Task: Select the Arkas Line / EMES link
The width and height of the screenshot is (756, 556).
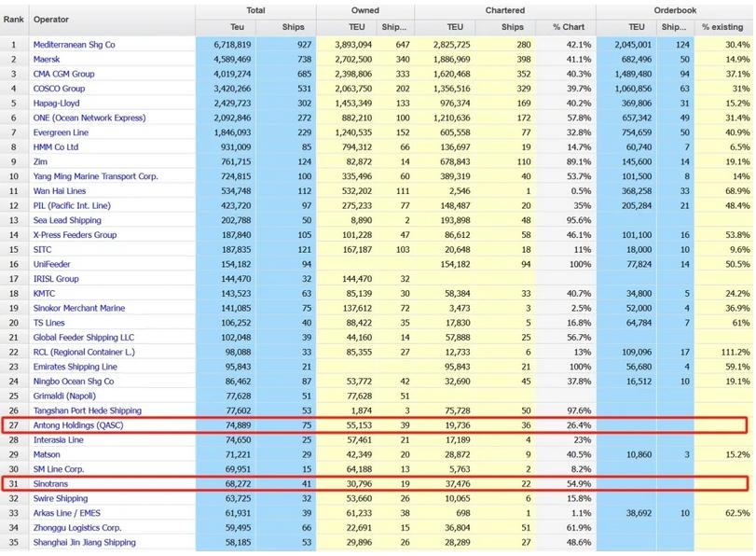Action: pyautogui.click(x=66, y=513)
